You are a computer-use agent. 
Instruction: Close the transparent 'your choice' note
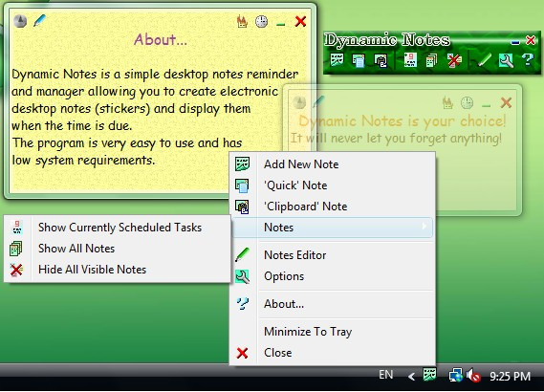coord(506,102)
